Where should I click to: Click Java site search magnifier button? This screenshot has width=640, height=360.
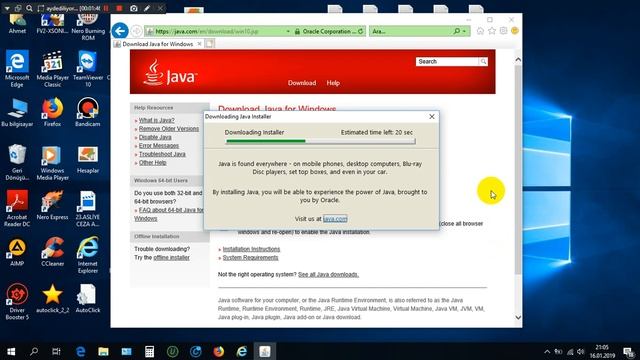click(x=483, y=62)
